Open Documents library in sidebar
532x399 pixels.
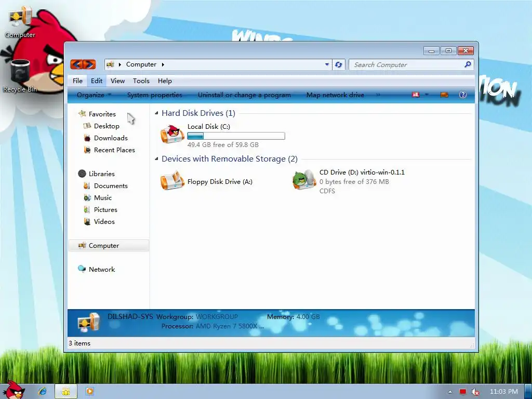point(111,185)
